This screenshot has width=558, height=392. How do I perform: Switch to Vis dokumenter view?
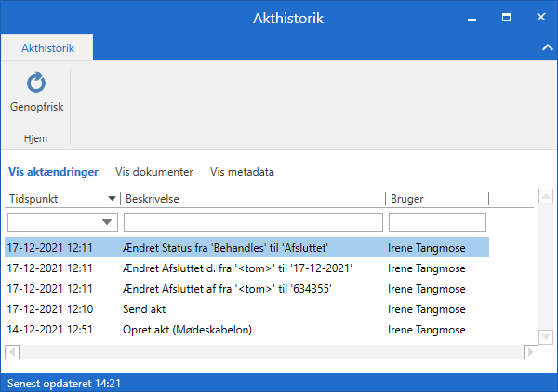(x=153, y=172)
